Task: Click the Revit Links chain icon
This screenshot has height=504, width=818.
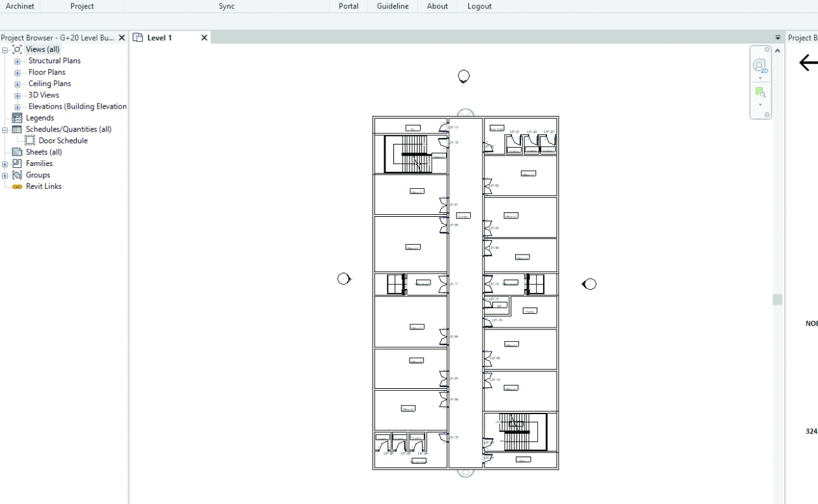Action: coord(18,186)
